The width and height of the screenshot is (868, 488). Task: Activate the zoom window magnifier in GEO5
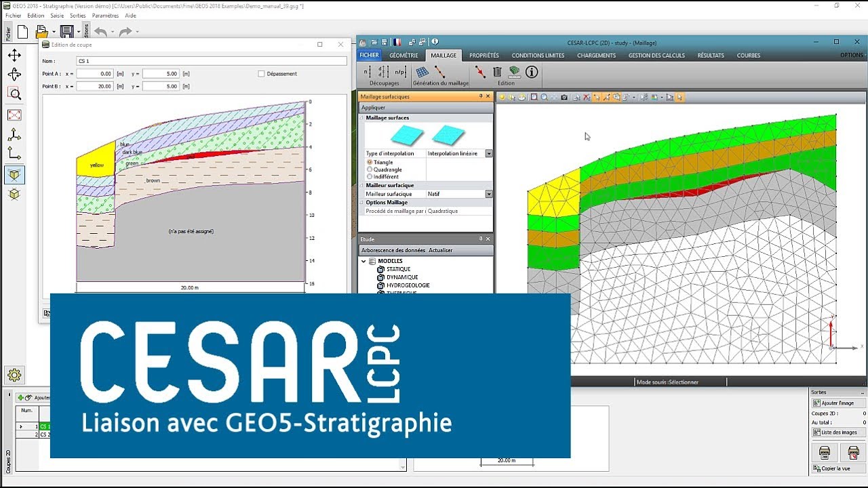14,94
